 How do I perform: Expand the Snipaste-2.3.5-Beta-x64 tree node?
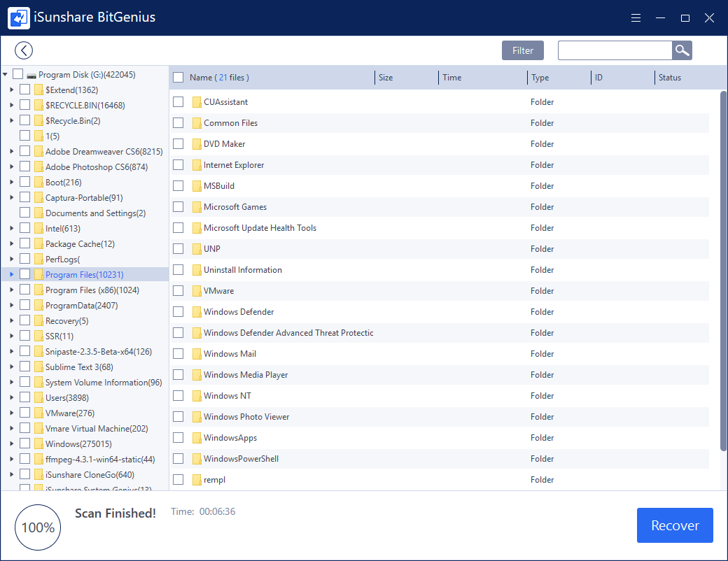point(12,351)
